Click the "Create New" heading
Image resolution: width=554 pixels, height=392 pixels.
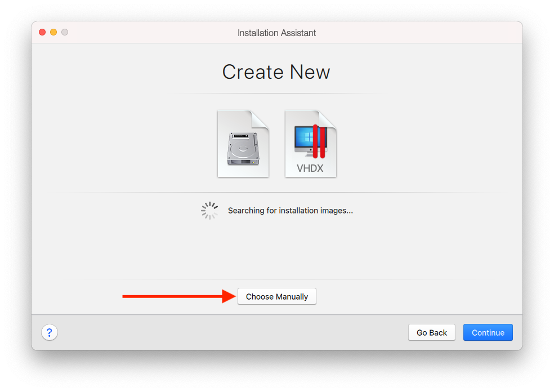[276, 72]
